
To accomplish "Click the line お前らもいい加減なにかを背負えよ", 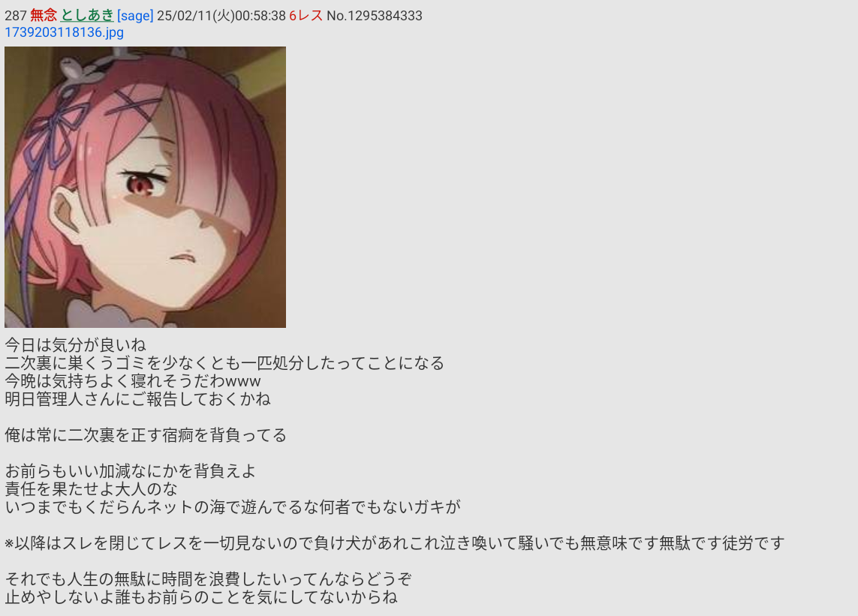I will tap(130, 471).
